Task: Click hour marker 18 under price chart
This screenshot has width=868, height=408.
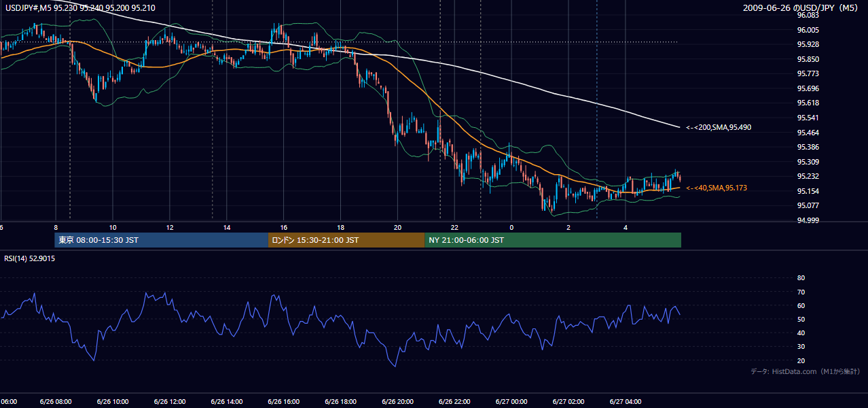Action: 340,227
